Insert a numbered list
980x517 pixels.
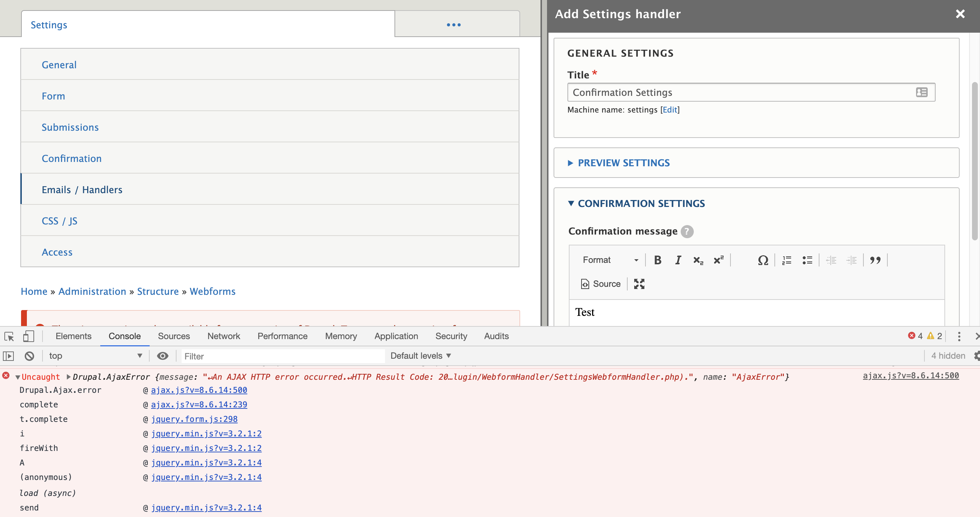click(787, 260)
